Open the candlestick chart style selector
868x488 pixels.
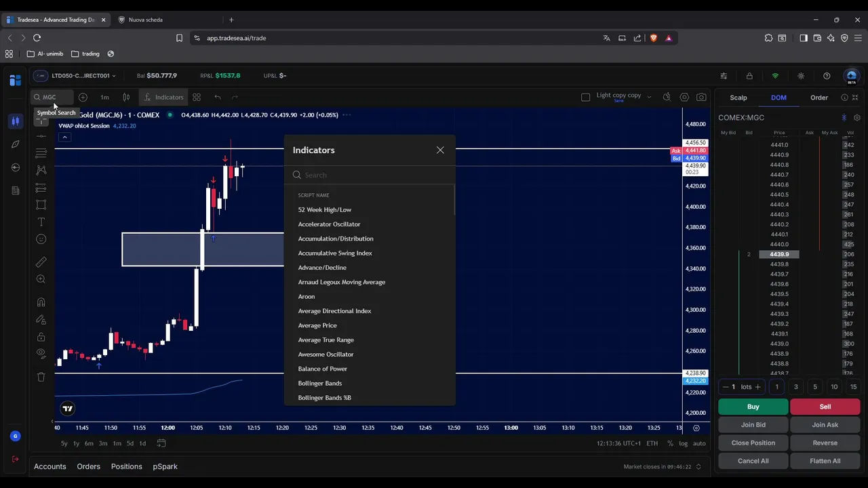click(x=126, y=97)
